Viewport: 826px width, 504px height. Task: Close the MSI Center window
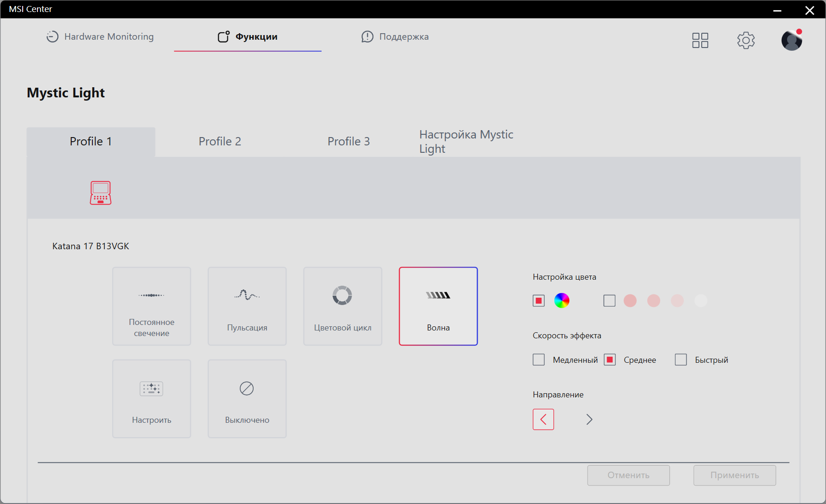pos(810,10)
